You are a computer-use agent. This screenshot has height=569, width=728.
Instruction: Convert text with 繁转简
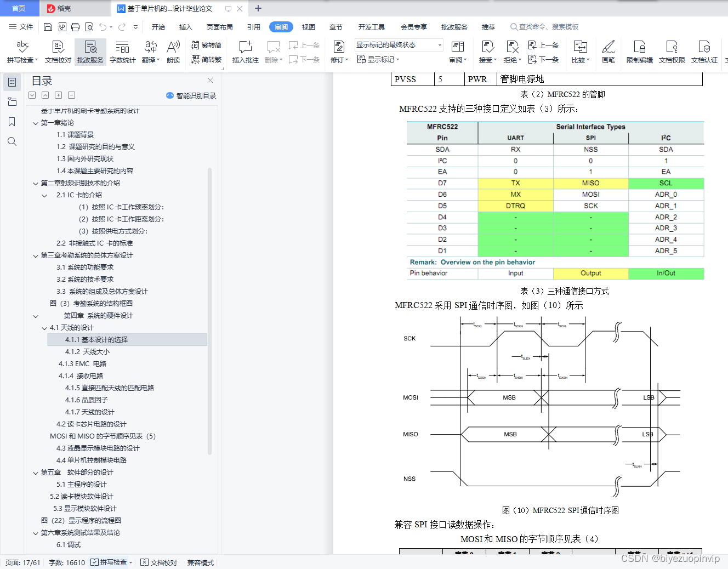tap(206, 45)
